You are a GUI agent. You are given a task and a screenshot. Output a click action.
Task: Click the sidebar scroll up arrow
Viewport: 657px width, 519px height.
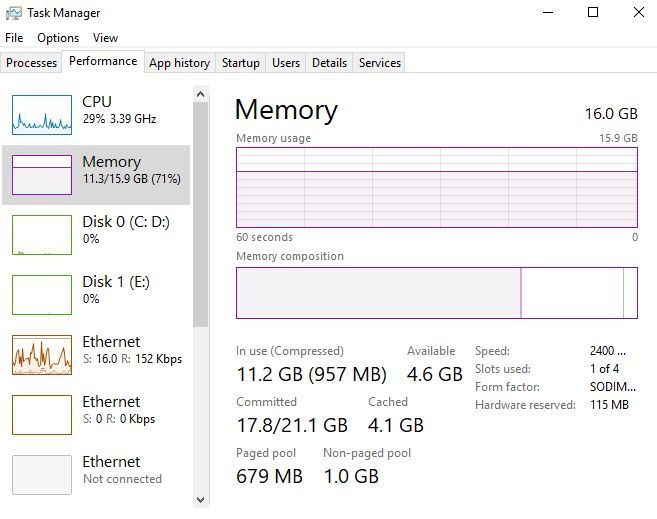click(x=200, y=95)
